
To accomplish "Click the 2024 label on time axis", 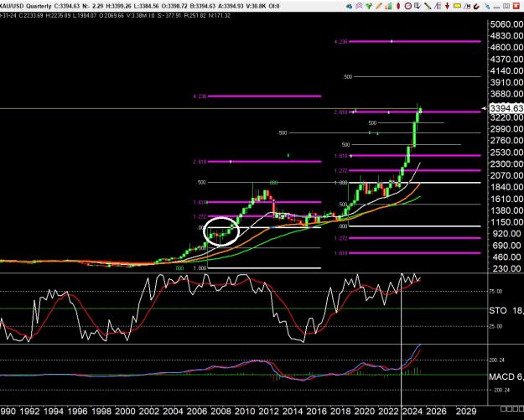I will [x=412, y=411].
